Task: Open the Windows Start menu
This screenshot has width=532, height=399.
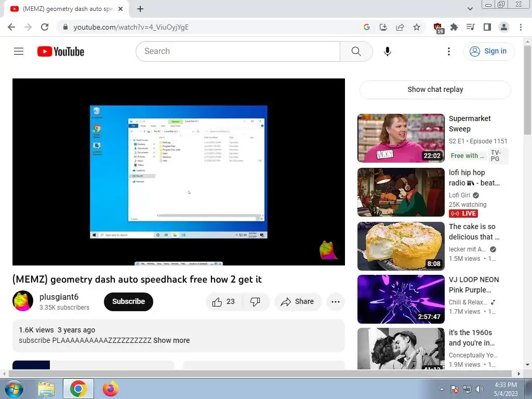Action: coord(14,389)
